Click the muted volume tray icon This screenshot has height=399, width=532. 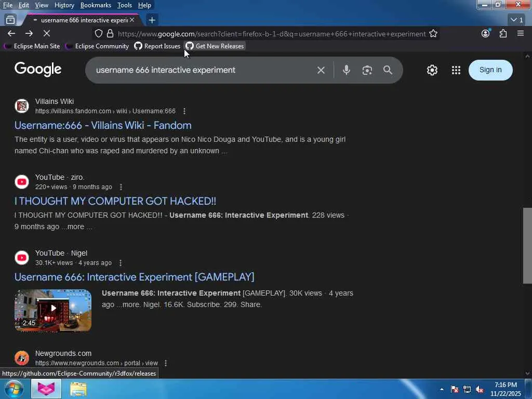coord(480,389)
